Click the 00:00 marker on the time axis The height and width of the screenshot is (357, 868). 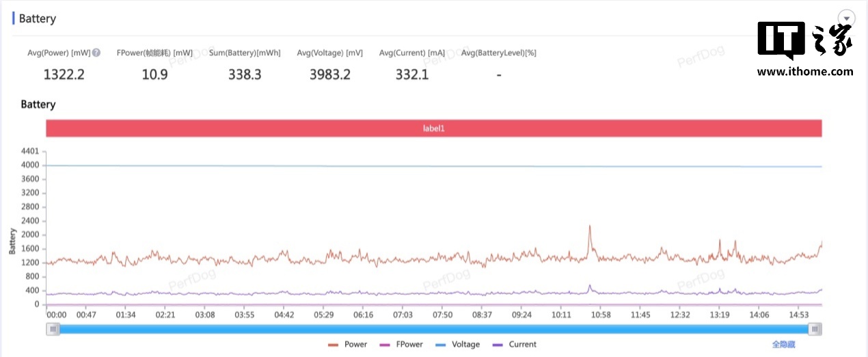[56, 315]
